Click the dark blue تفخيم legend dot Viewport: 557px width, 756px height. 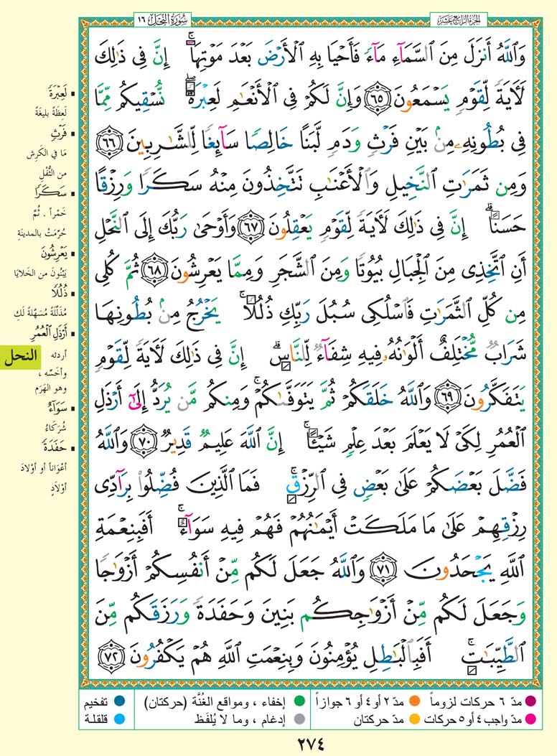(118, 700)
